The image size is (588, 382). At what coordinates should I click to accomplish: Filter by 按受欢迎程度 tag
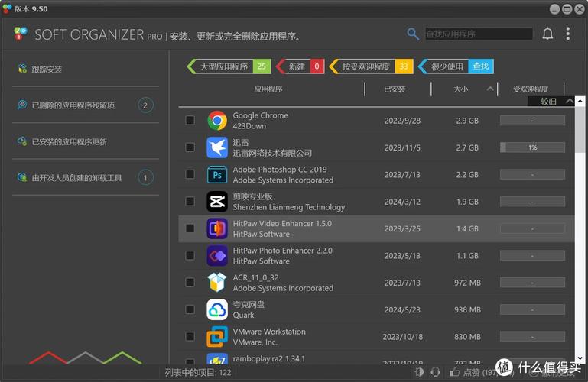[371, 66]
